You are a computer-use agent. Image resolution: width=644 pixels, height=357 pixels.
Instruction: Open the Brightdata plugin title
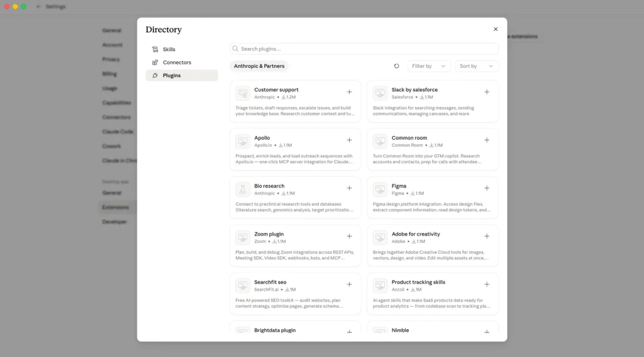pos(275,331)
